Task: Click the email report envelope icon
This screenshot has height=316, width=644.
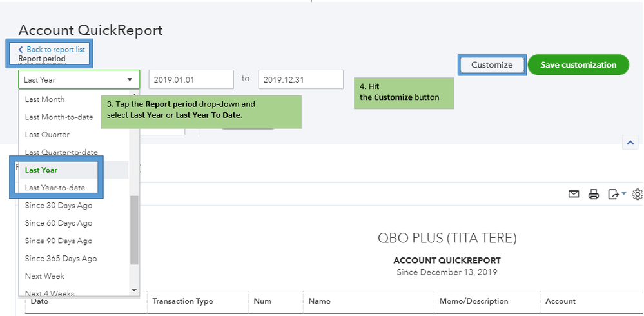Action: (574, 193)
